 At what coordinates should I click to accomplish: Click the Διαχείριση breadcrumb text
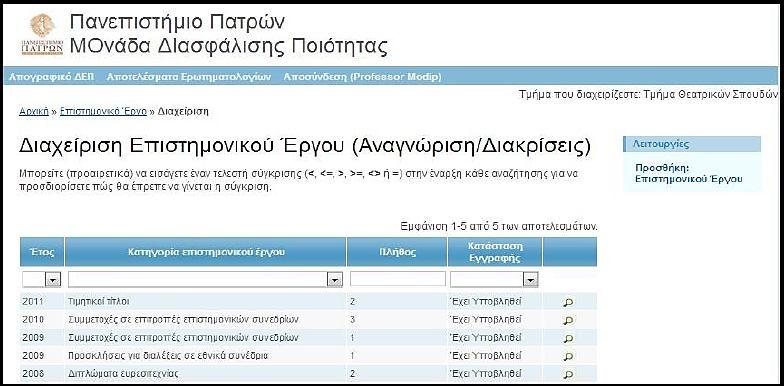(x=183, y=112)
